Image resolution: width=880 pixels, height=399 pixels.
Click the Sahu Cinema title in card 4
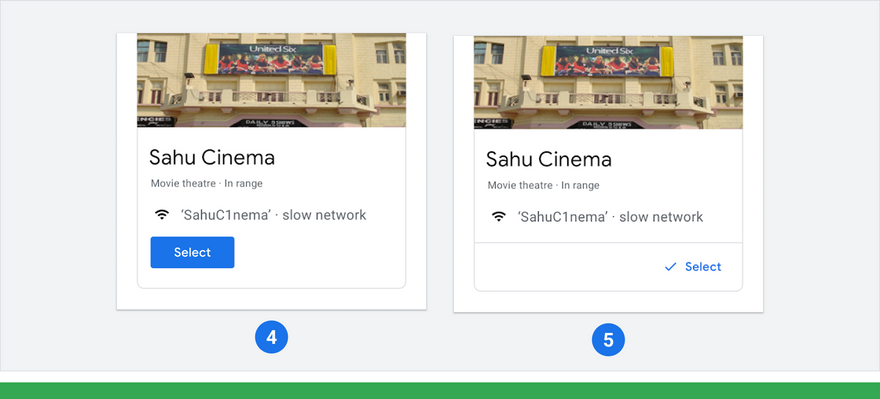pos(212,158)
